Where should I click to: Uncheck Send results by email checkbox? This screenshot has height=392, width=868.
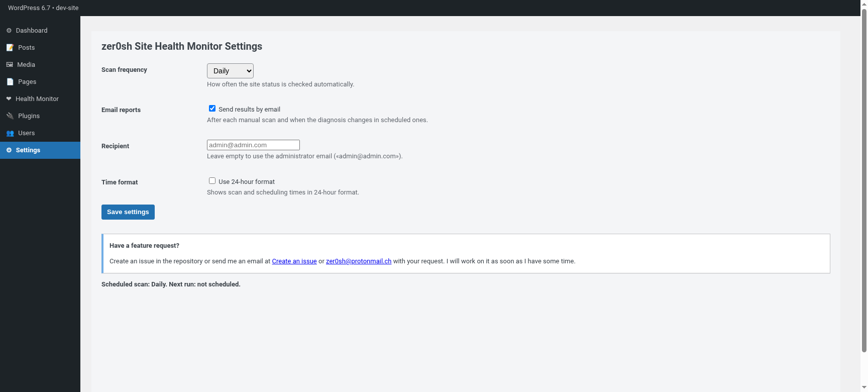(x=212, y=109)
